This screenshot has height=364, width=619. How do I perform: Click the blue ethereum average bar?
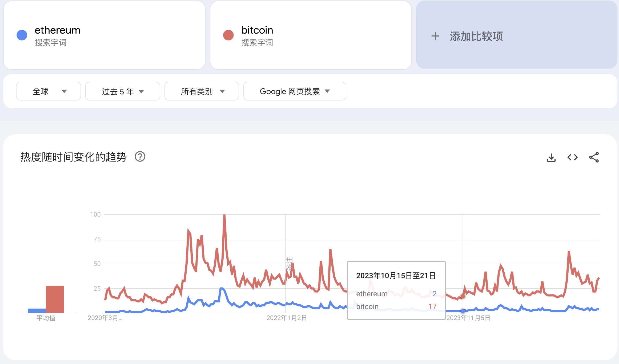pos(37,310)
